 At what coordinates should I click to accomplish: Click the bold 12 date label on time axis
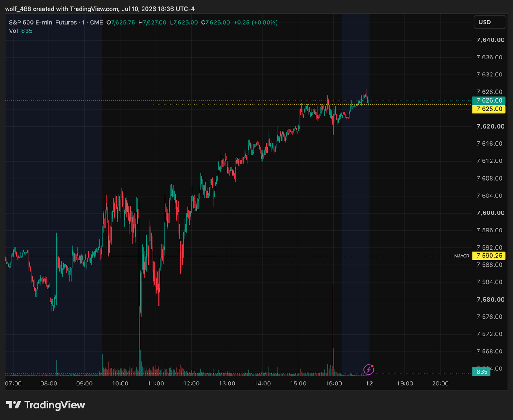point(369,383)
